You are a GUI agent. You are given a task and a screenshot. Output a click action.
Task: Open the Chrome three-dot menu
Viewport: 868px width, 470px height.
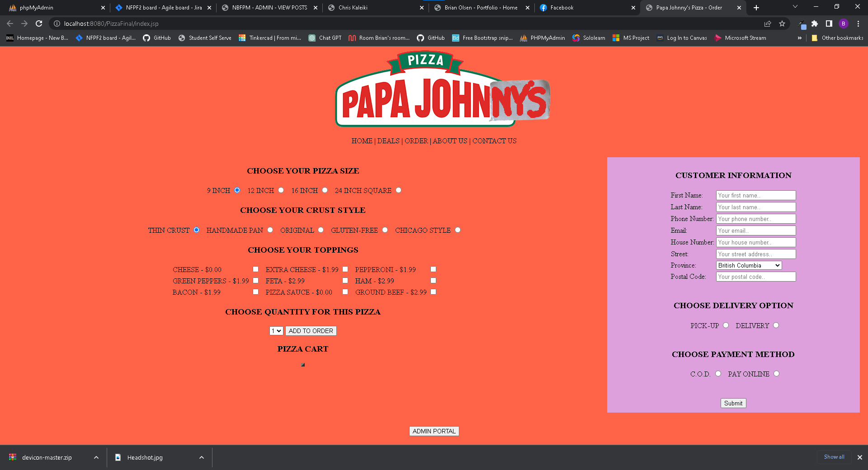pos(858,23)
